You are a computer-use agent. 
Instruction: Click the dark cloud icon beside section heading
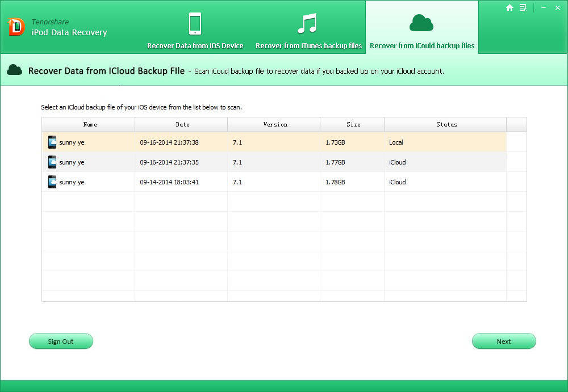[15, 70]
